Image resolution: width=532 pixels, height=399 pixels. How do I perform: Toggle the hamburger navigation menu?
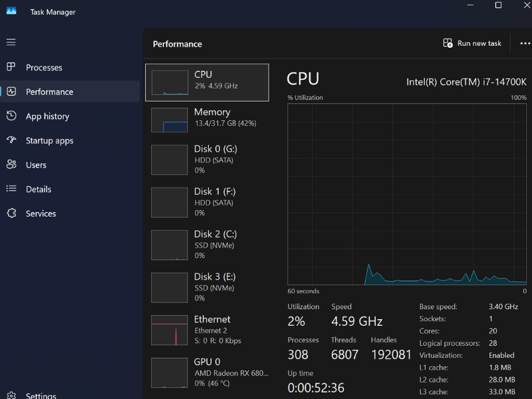pos(11,42)
